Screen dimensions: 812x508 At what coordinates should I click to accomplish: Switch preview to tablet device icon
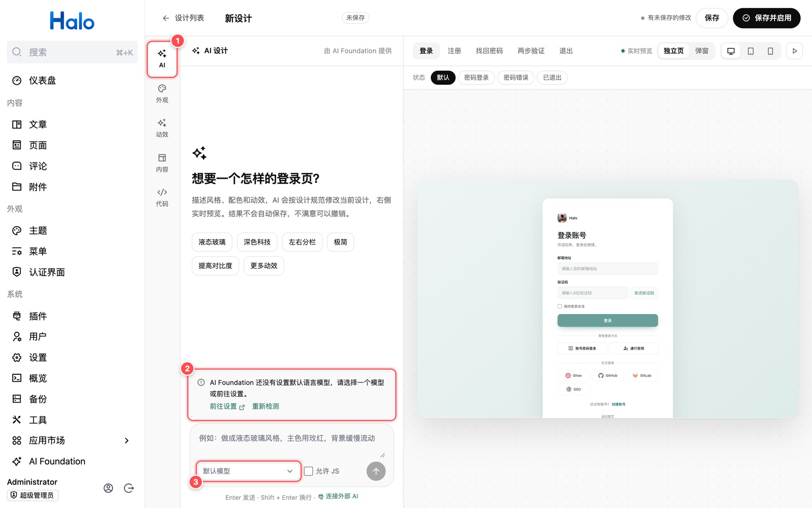(751, 51)
